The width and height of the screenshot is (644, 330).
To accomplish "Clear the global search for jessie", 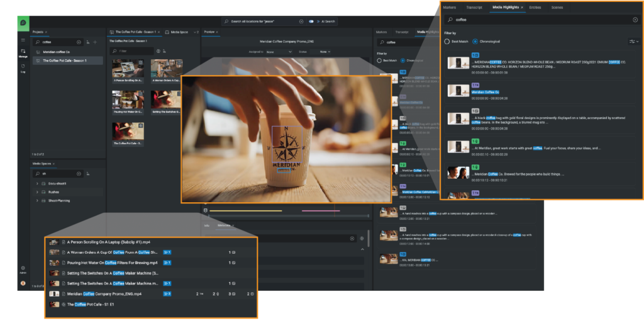I will click(x=301, y=21).
